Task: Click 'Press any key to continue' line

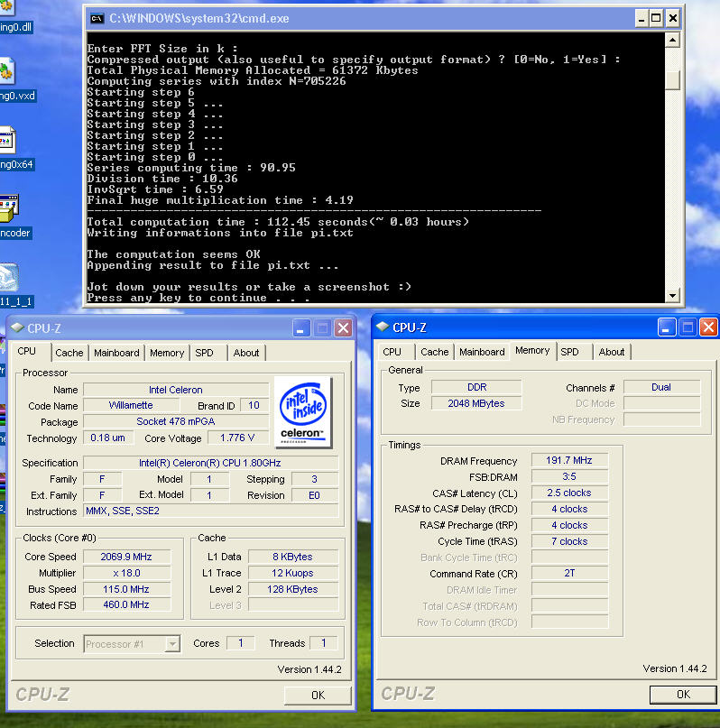Action: pyautogui.click(x=198, y=298)
